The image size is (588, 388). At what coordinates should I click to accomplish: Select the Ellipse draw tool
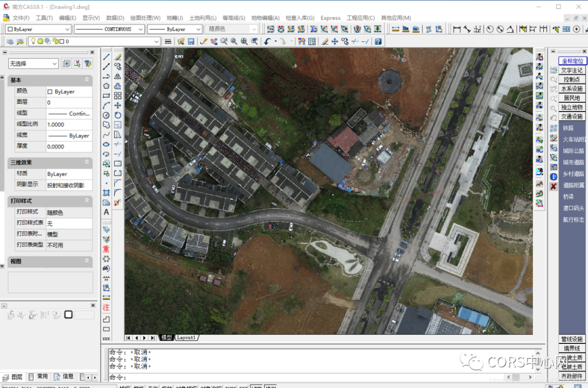(107, 144)
